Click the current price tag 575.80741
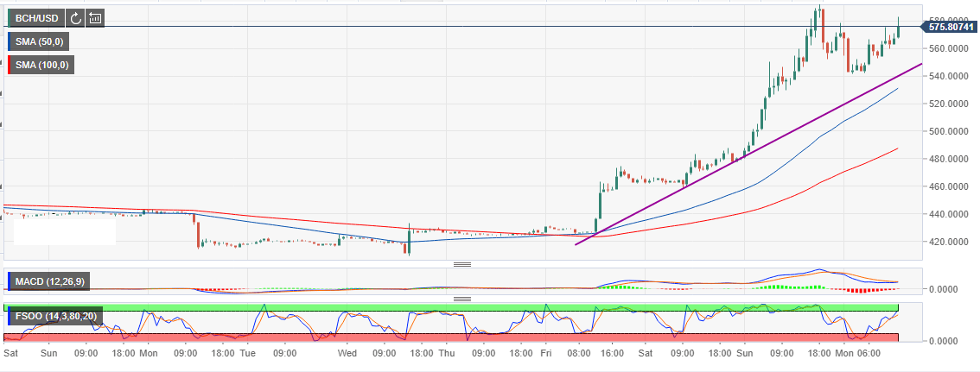The image size is (980, 372). coord(949,27)
